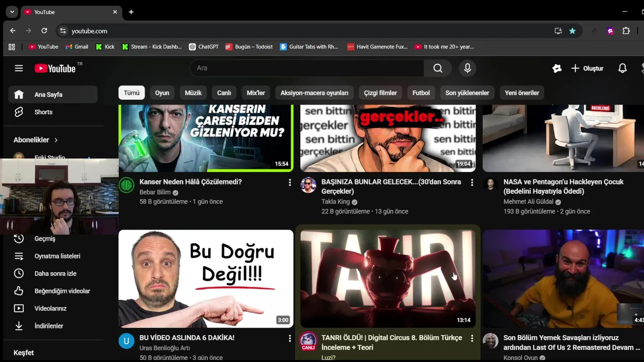Screen dimensions: 644x362
Task: Open the gem icon left of Oluştur
Action: pos(556,68)
